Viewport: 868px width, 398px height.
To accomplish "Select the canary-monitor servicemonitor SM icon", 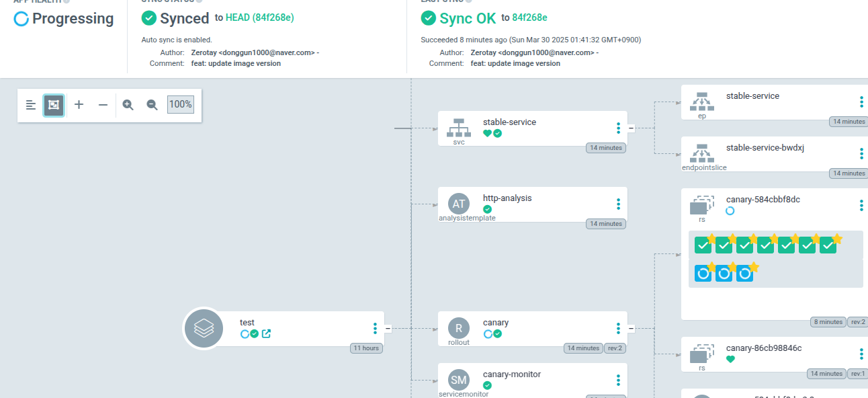I will tap(459, 381).
